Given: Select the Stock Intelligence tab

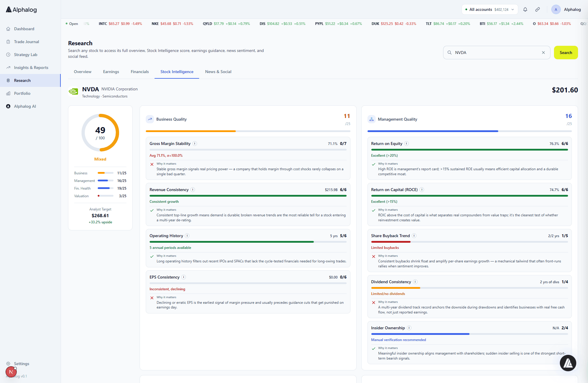Looking at the screenshot, I should [177, 72].
